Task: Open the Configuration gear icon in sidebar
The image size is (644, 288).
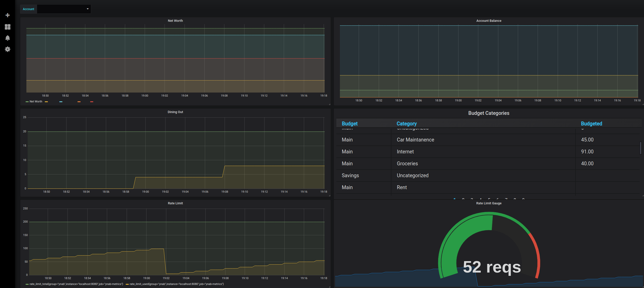Action: click(8, 49)
